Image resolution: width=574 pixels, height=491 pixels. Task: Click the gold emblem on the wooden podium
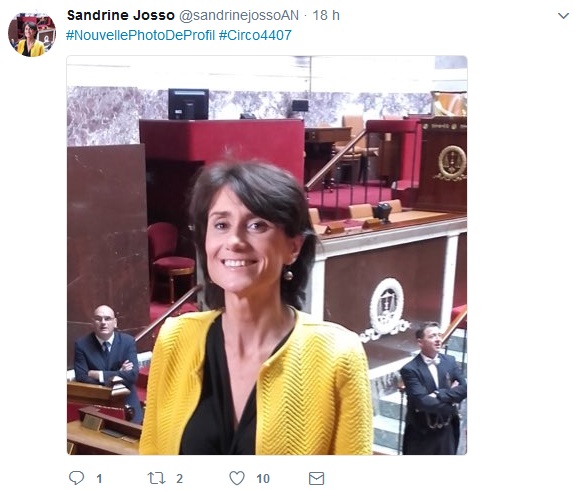(x=452, y=163)
